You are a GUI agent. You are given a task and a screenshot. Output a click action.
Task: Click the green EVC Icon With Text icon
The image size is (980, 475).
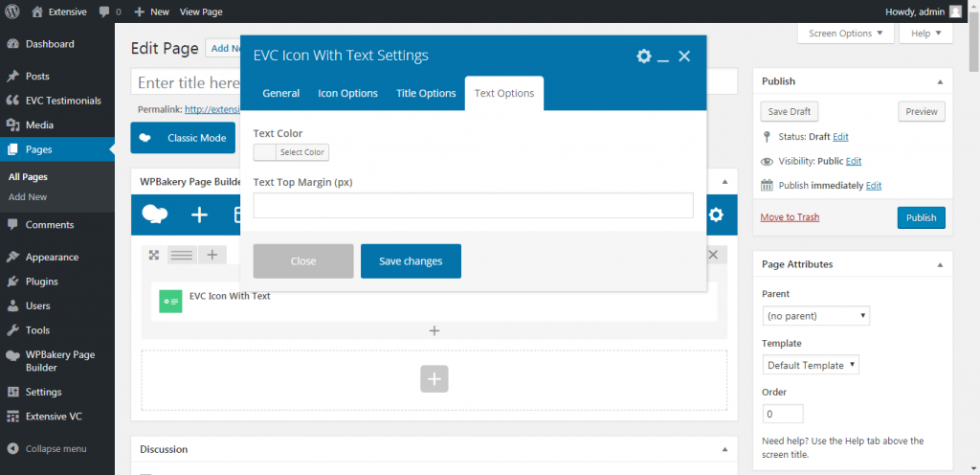click(170, 301)
